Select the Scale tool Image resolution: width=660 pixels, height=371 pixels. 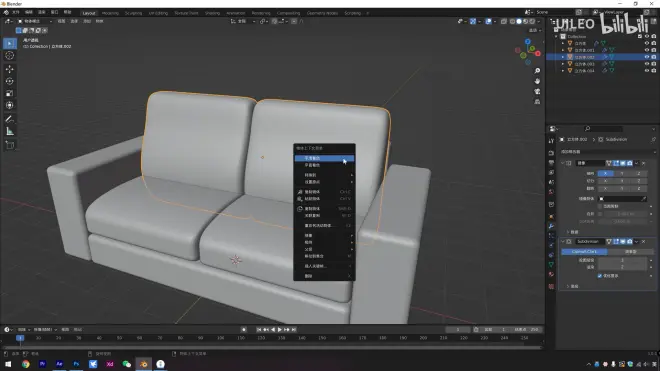pos(10,93)
